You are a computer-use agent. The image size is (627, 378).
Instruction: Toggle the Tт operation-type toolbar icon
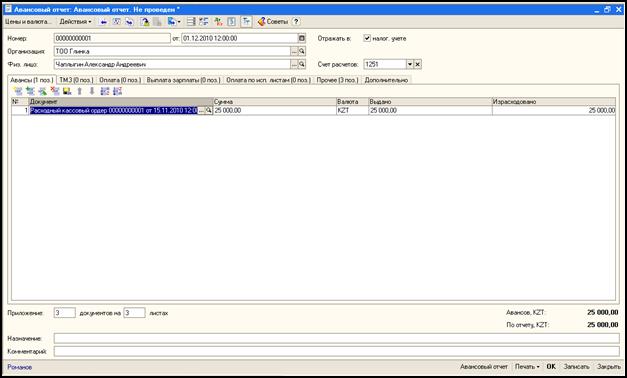click(x=246, y=22)
